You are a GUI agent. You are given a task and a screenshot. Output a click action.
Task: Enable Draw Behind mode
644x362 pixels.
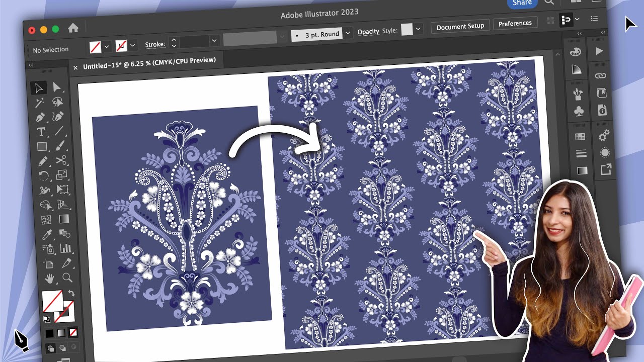[62, 347]
